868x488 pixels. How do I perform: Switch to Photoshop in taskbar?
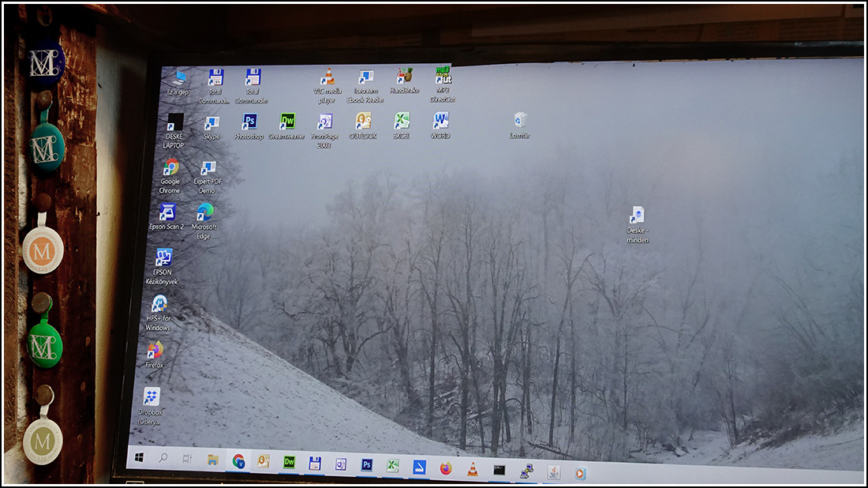point(367,465)
